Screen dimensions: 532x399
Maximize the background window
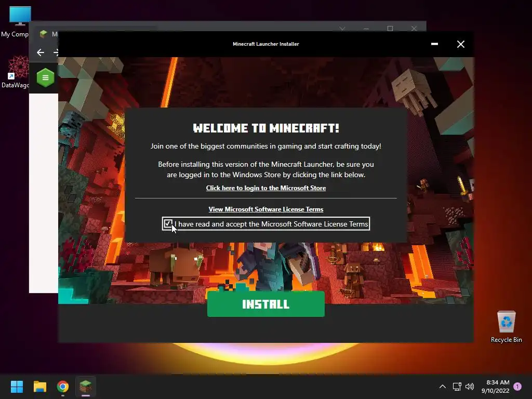tap(390, 29)
